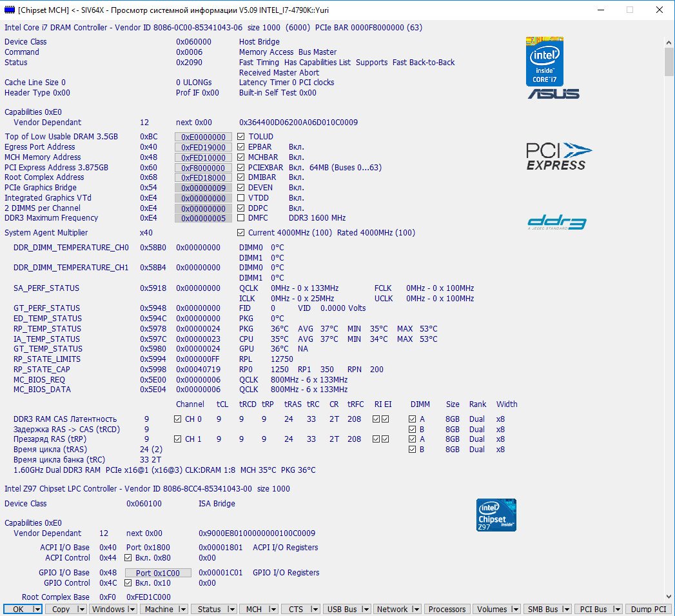Click the SIV app icon in title bar

coord(9,10)
